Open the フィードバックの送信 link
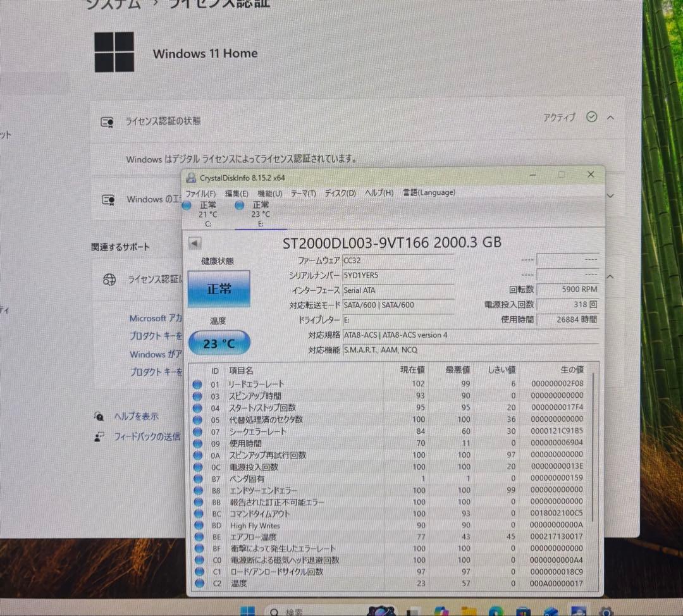Viewport: 683px width, 616px height. point(147,436)
